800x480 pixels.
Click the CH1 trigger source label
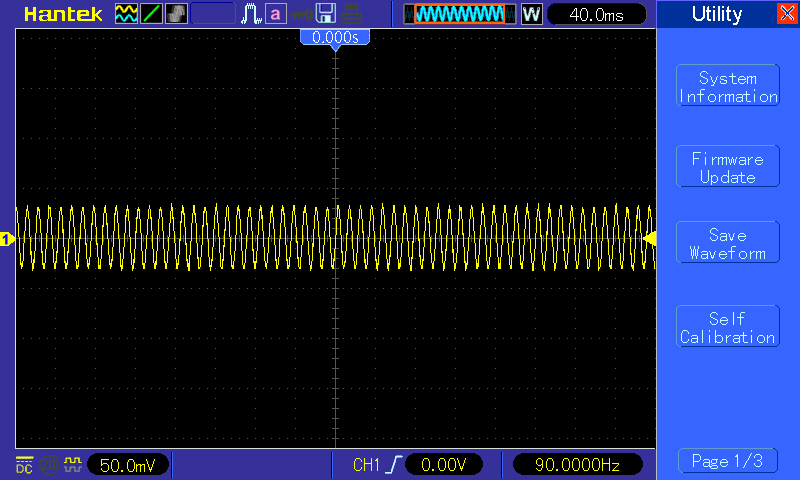click(366, 465)
